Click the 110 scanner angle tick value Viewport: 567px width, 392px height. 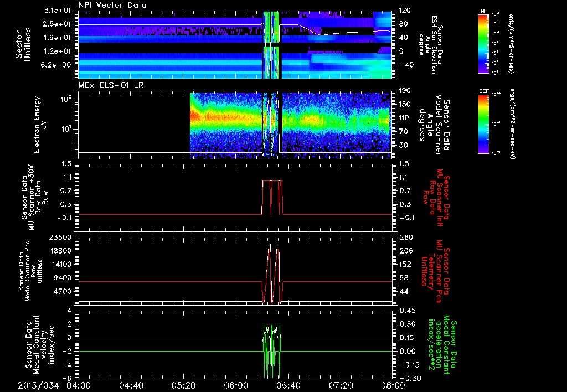pyautogui.click(x=405, y=118)
